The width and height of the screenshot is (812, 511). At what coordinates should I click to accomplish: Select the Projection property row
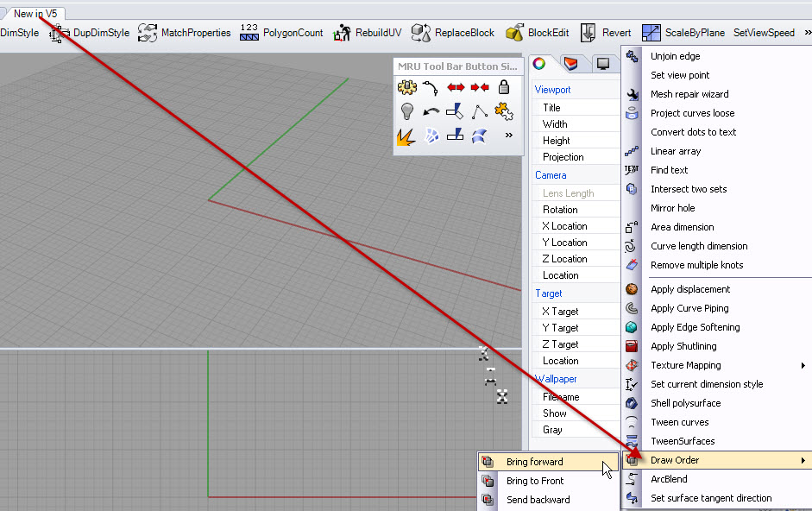point(563,157)
